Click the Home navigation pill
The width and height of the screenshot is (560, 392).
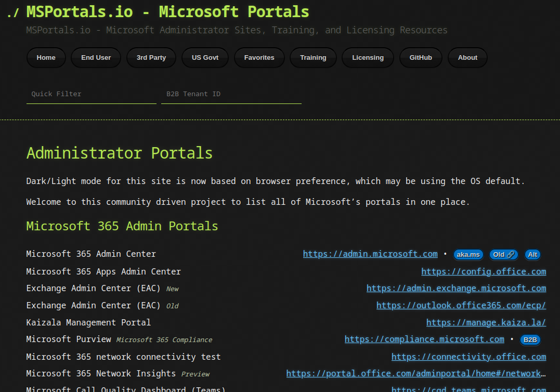(x=46, y=58)
